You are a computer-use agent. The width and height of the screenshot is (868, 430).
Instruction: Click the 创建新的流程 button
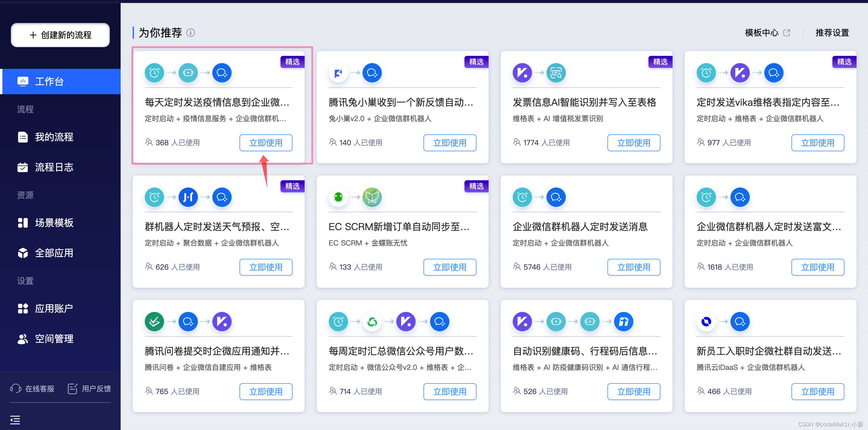click(x=60, y=35)
